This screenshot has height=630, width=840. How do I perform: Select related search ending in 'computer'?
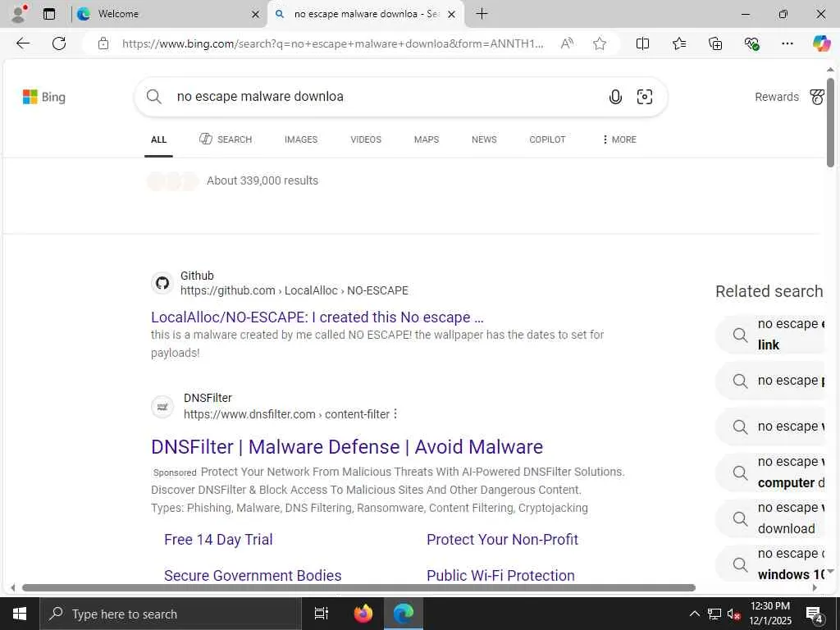[771, 472]
